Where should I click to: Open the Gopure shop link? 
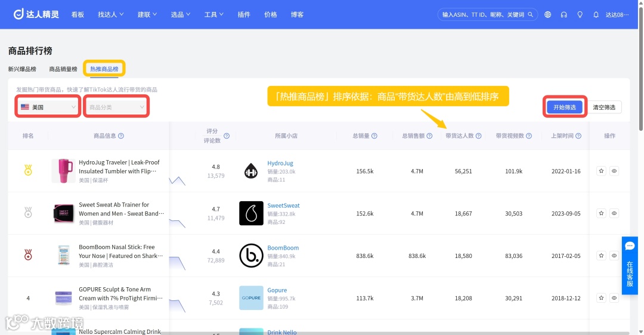tap(277, 290)
